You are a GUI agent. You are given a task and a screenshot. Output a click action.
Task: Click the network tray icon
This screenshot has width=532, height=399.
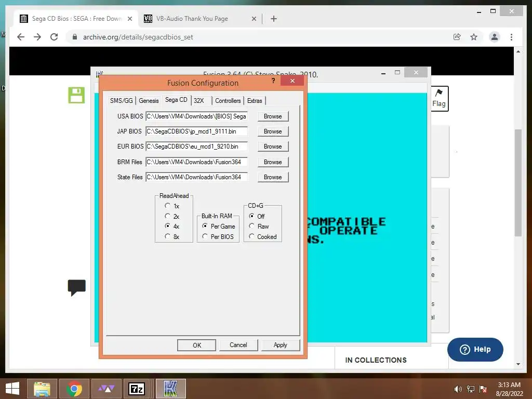pos(471,389)
